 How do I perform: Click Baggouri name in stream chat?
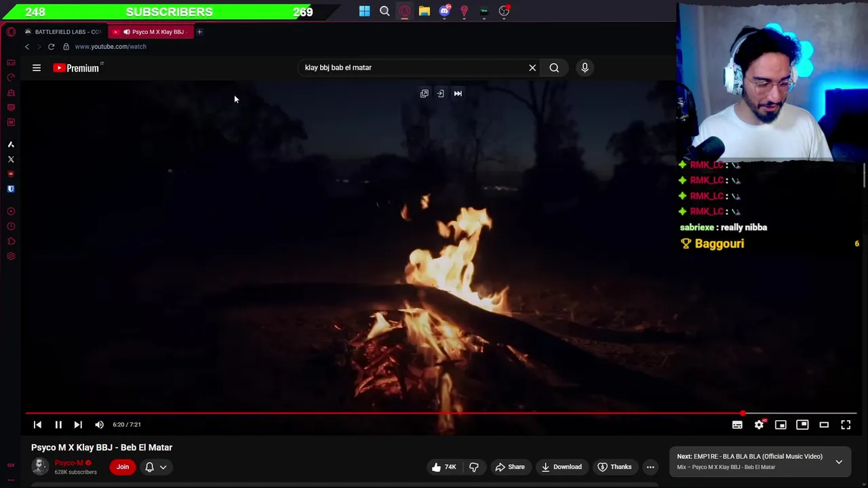[x=719, y=244]
